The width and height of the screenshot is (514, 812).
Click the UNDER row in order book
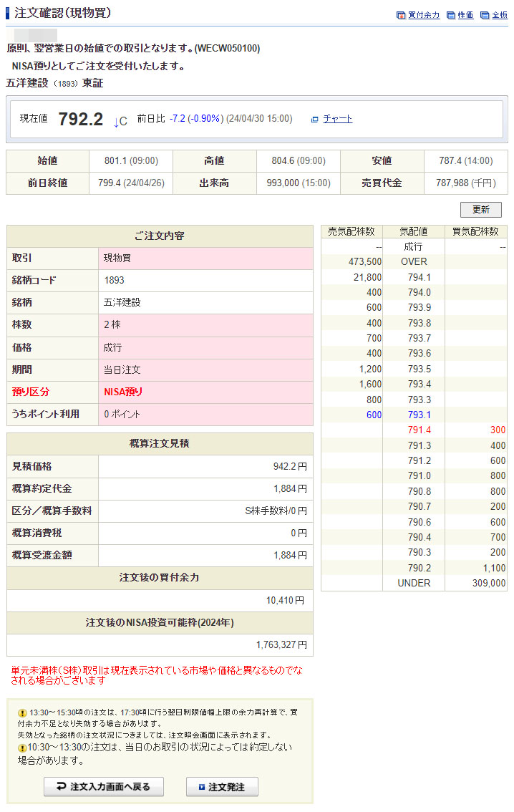tap(414, 583)
